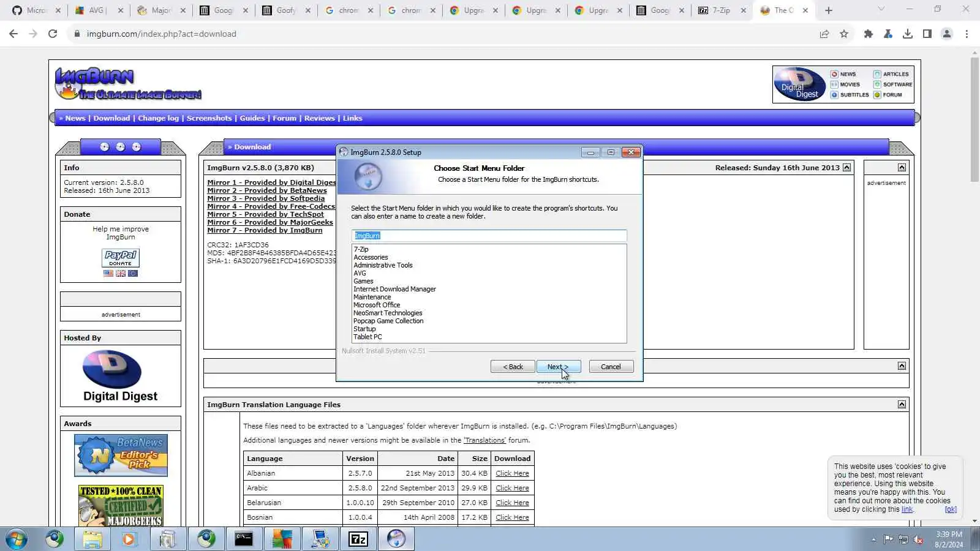Open Download in the blue navigation bar
The height and width of the screenshot is (551, 980).
pyautogui.click(x=111, y=118)
